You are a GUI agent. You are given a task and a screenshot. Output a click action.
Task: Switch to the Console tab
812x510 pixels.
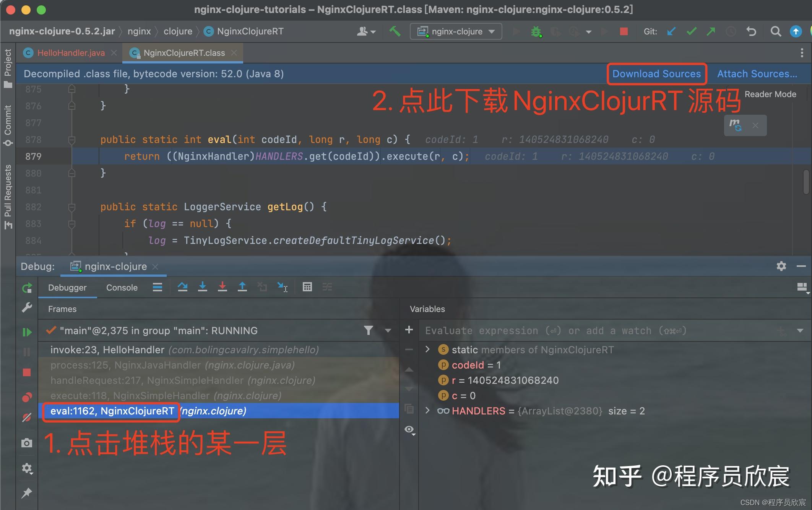pos(122,287)
